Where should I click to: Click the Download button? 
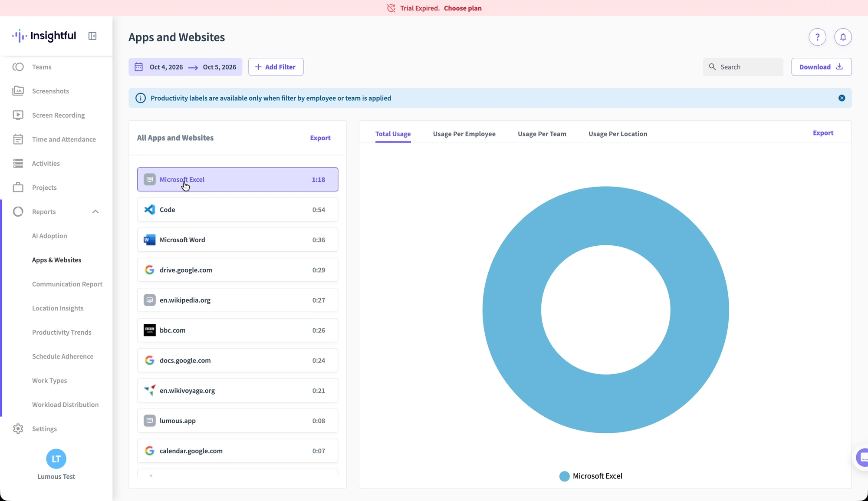coord(821,67)
